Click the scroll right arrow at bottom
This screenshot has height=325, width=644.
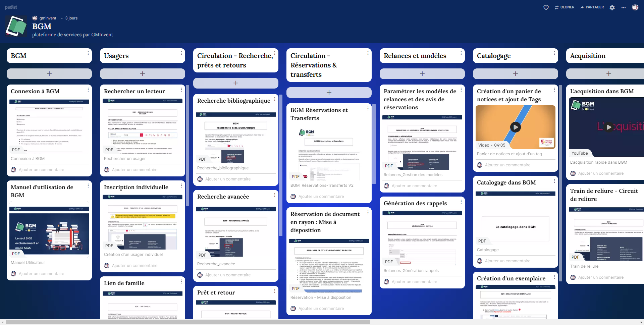tap(641, 322)
